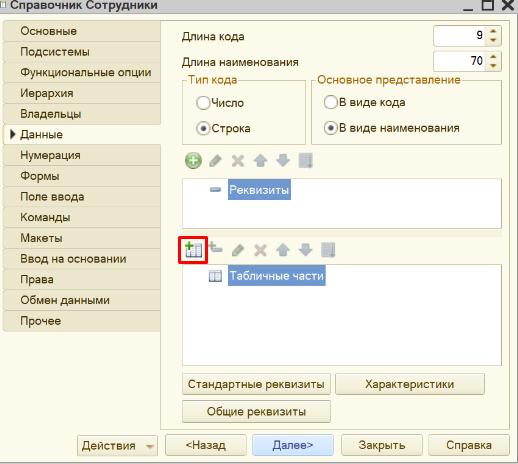Open Ввод на основании tab
Screen dimensions: 518x464
[x=82, y=259]
